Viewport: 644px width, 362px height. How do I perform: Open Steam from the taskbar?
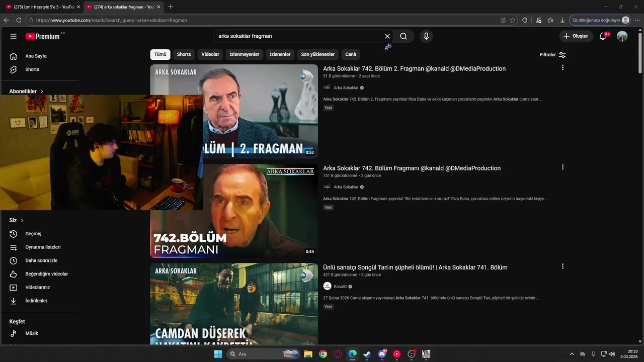(367, 354)
